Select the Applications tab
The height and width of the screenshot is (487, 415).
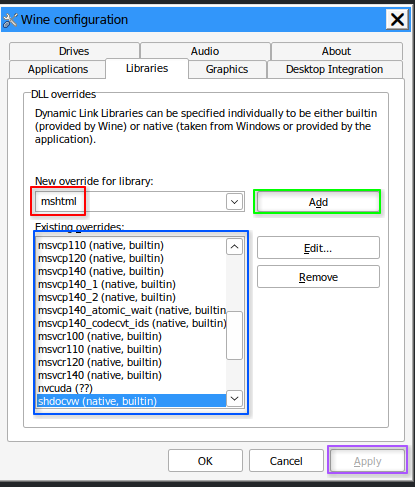(x=58, y=69)
